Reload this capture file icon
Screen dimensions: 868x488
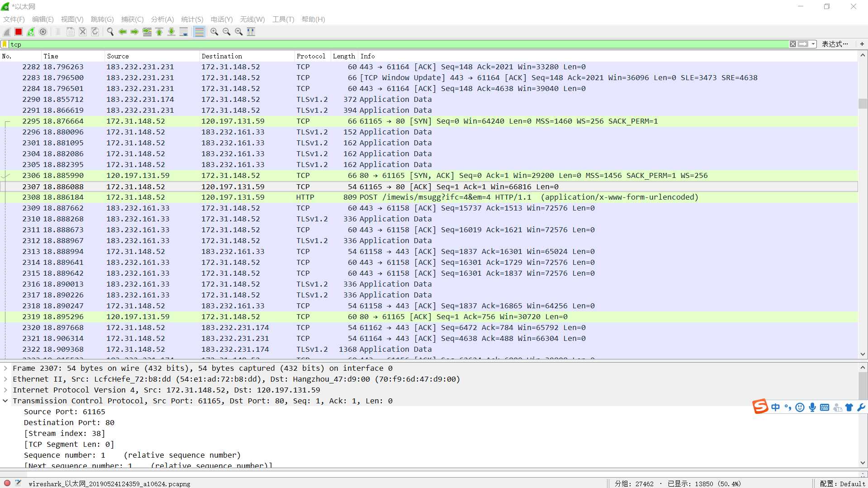pyautogui.click(x=95, y=32)
